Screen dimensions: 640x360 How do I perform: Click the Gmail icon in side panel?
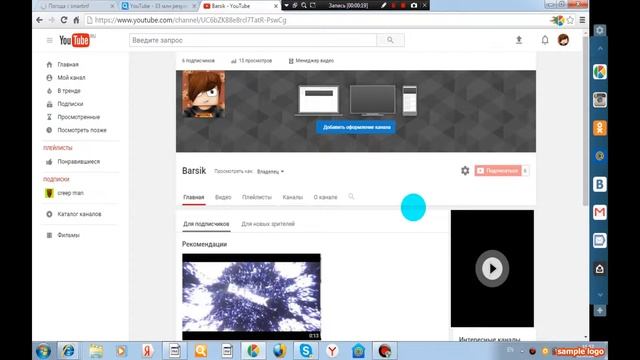pos(600,212)
